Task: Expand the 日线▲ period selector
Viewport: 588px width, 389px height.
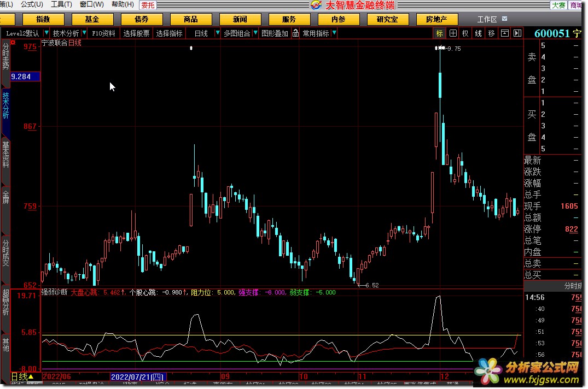Action: pos(22,376)
